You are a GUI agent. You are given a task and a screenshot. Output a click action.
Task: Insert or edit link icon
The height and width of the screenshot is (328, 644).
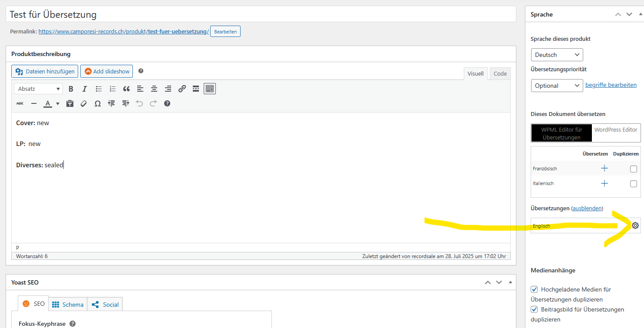(x=182, y=89)
